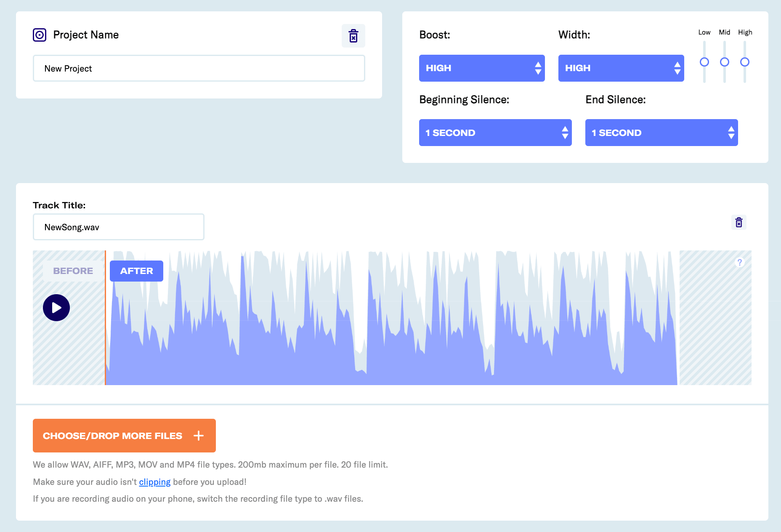
Task: Play the track preview
Action: pyautogui.click(x=56, y=308)
